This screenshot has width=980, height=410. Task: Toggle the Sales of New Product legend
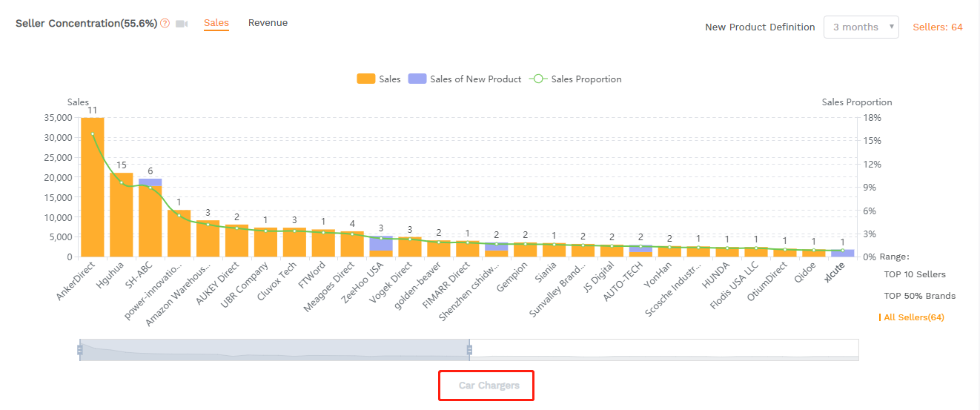point(465,79)
